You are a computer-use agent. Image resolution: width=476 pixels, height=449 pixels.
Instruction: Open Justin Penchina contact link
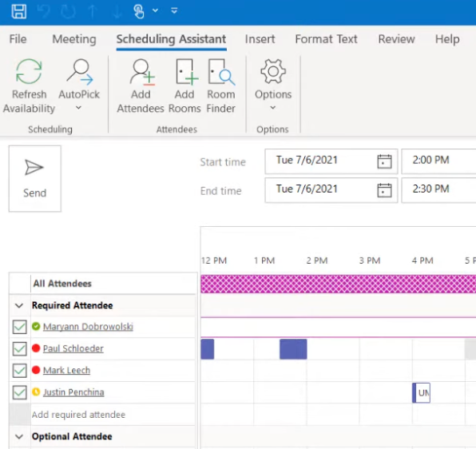(x=73, y=392)
